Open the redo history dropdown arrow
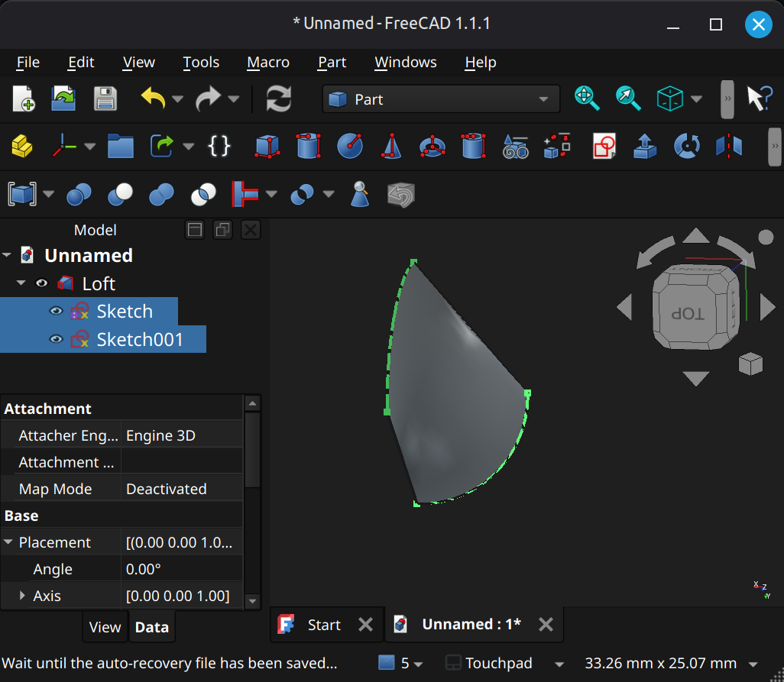Image resolution: width=784 pixels, height=682 pixels. (233, 99)
